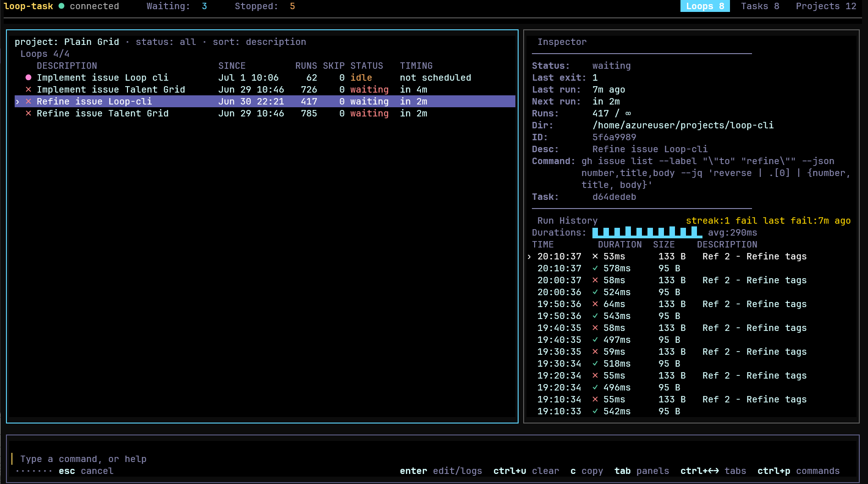Click the RUNS column header

tap(306, 66)
